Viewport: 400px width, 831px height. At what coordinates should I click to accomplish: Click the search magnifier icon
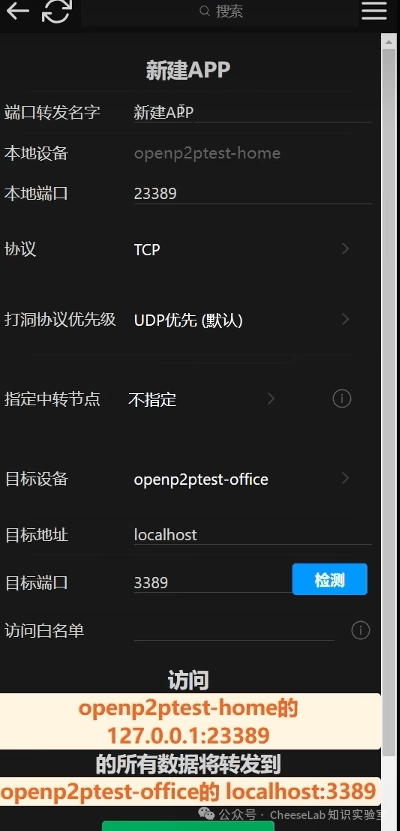(x=205, y=11)
